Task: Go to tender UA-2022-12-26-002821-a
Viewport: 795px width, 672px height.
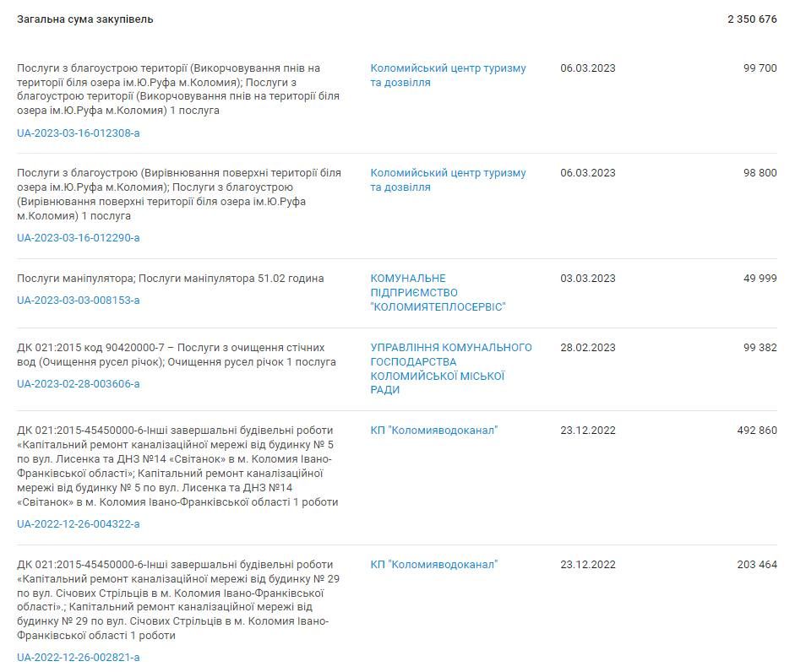Action: tap(79, 658)
